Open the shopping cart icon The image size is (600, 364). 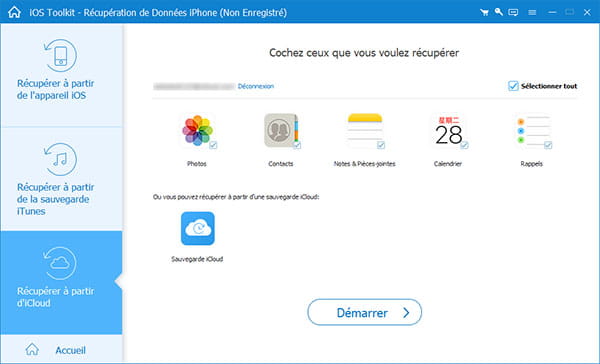coord(484,12)
